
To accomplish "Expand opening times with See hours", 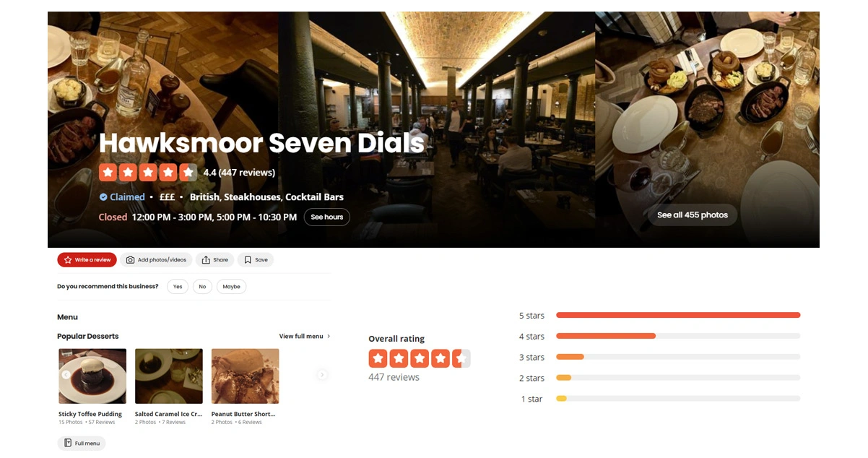I will pyautogui.click(x=326, y=217).
